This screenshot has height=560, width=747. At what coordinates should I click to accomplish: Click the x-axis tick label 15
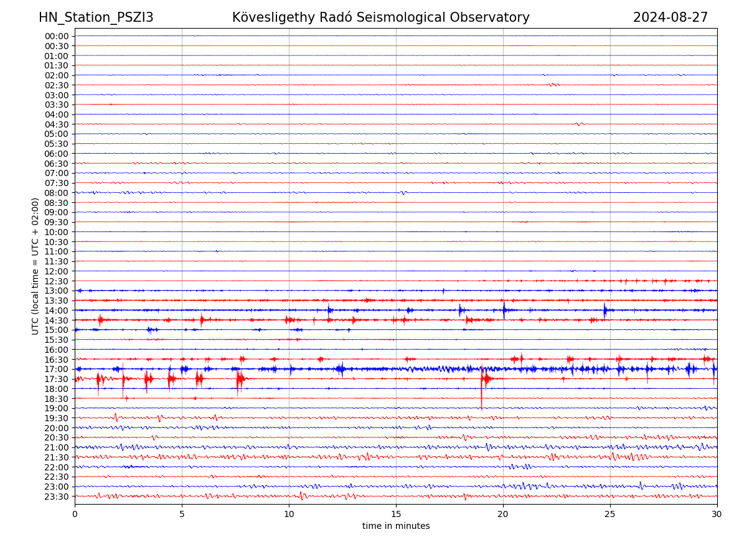[396, 514]
